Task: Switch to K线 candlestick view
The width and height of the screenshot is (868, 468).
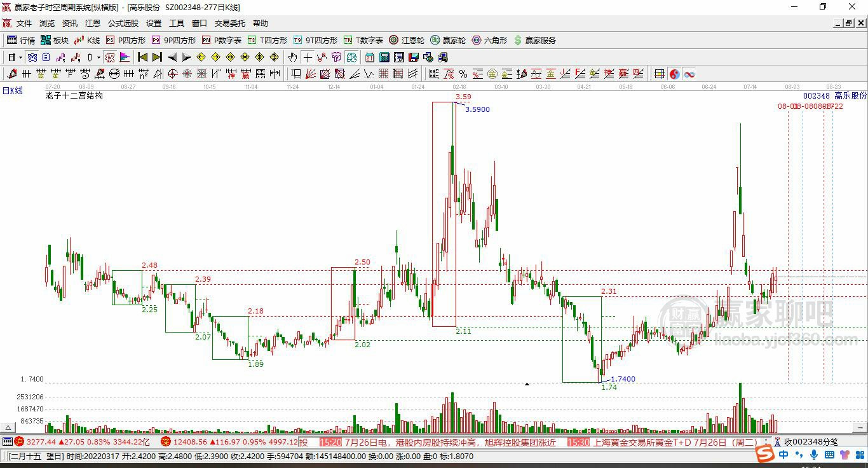Action: 87,40
